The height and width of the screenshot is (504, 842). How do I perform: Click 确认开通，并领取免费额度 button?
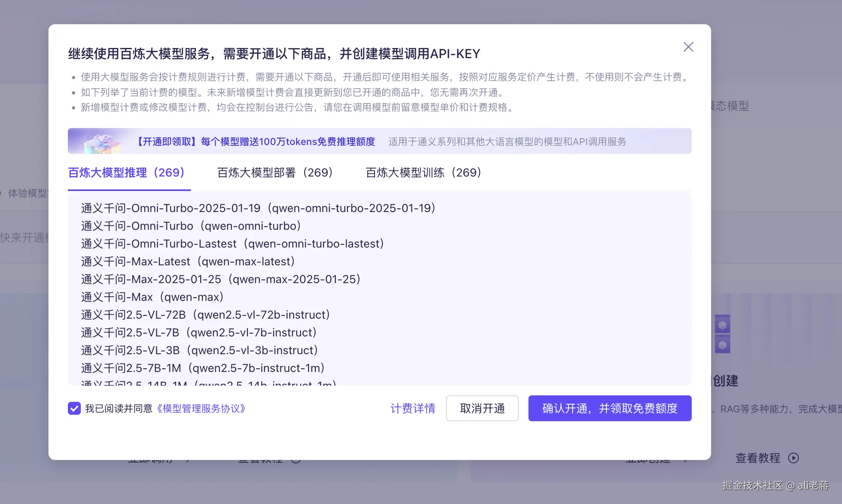pyautogui.click(x=610, y=408)
